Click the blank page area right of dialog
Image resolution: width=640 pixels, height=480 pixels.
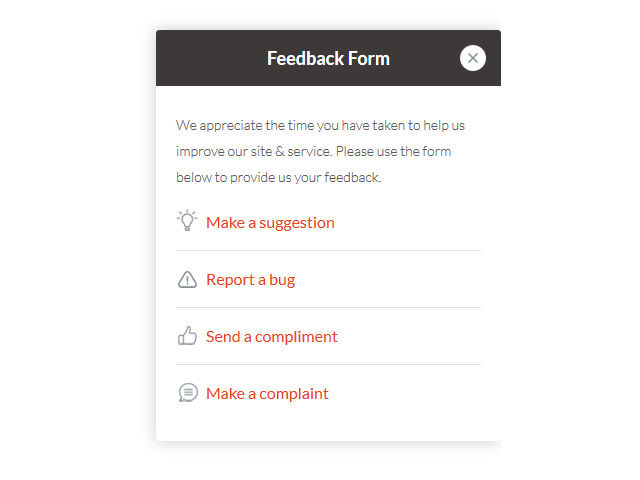570,240
